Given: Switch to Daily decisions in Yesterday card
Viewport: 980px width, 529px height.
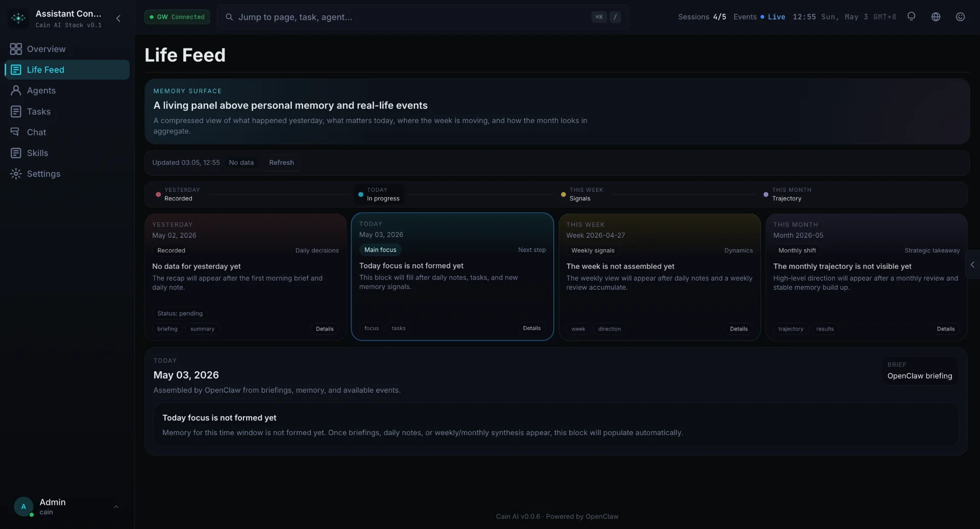Looking at the screenshot, I should (317, 250).
